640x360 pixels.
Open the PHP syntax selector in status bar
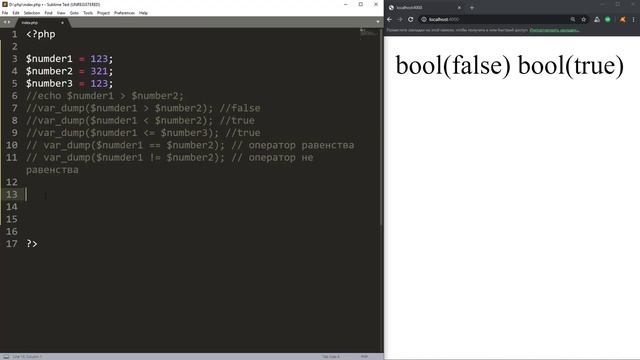pos(364,357)
